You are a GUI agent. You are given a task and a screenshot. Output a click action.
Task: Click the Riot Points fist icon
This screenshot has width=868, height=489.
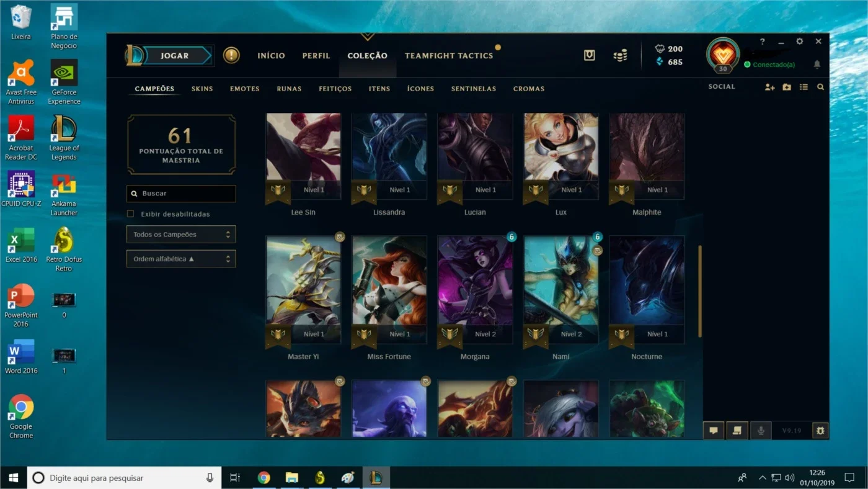coord(660,48)
